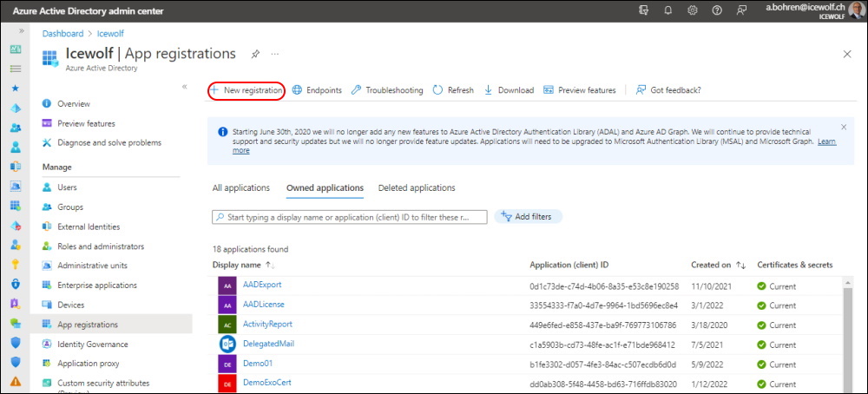Click Got feedback?
Viewport: 868px width, 394px height.
[668, 90]
